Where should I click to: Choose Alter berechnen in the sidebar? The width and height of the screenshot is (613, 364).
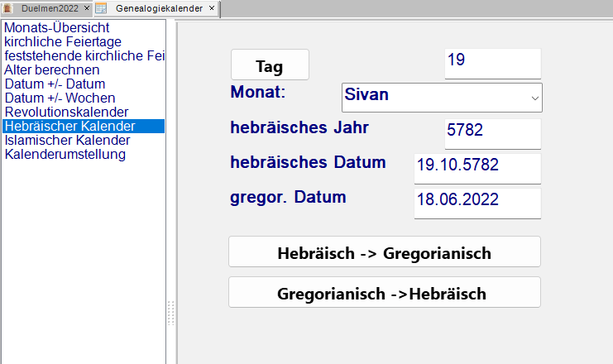(52, 70)
